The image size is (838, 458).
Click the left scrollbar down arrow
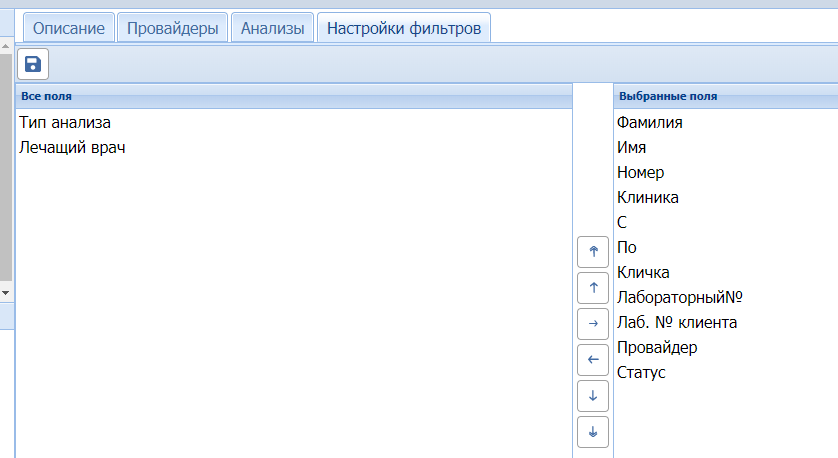(5, 292)
